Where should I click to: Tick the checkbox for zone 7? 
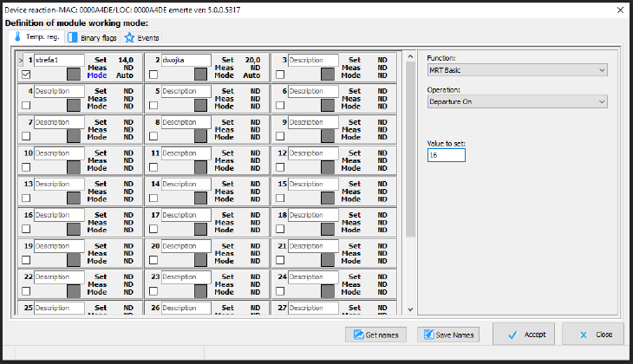pos(26,136)
